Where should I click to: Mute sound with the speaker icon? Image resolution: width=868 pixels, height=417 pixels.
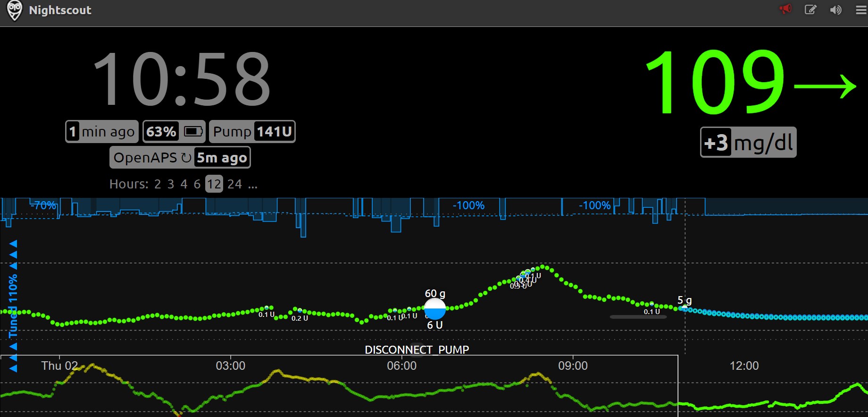835,10
